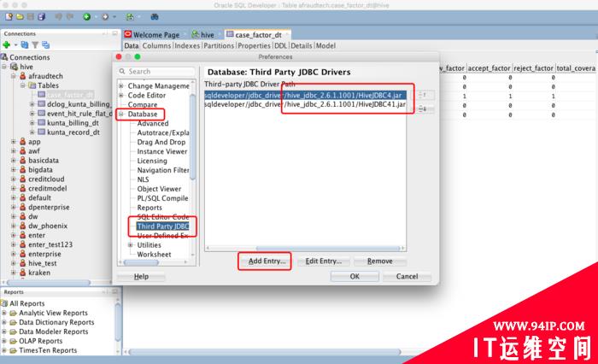Click Help in the Preferences dialog
The height and width of the screenshot is (364, 598).
141,277
